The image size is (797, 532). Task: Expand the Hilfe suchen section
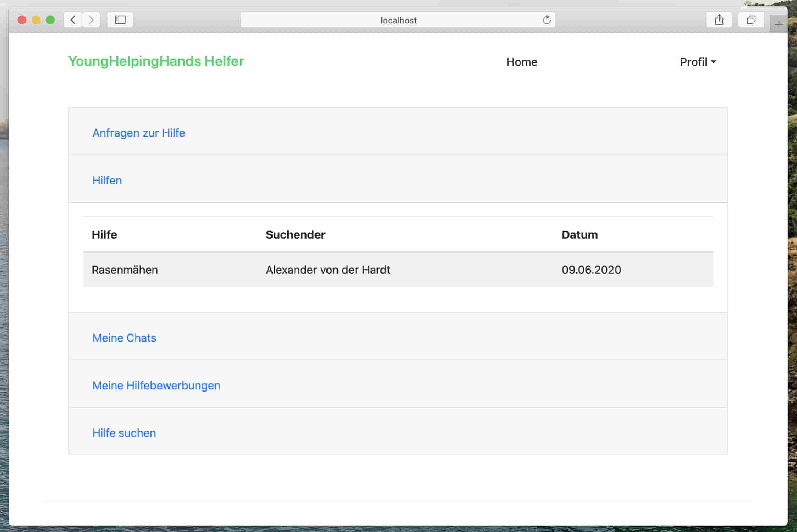point(124,433)
